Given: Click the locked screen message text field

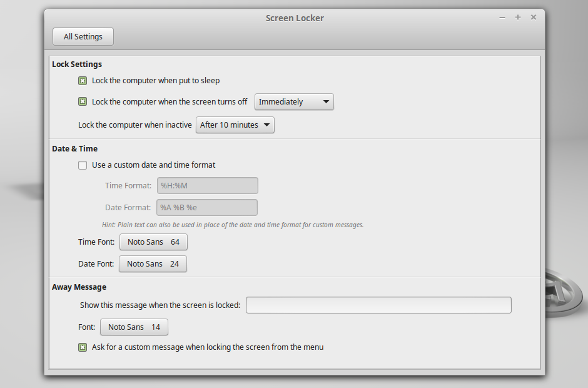Looking at the screenshot, I should click(378, 305).
